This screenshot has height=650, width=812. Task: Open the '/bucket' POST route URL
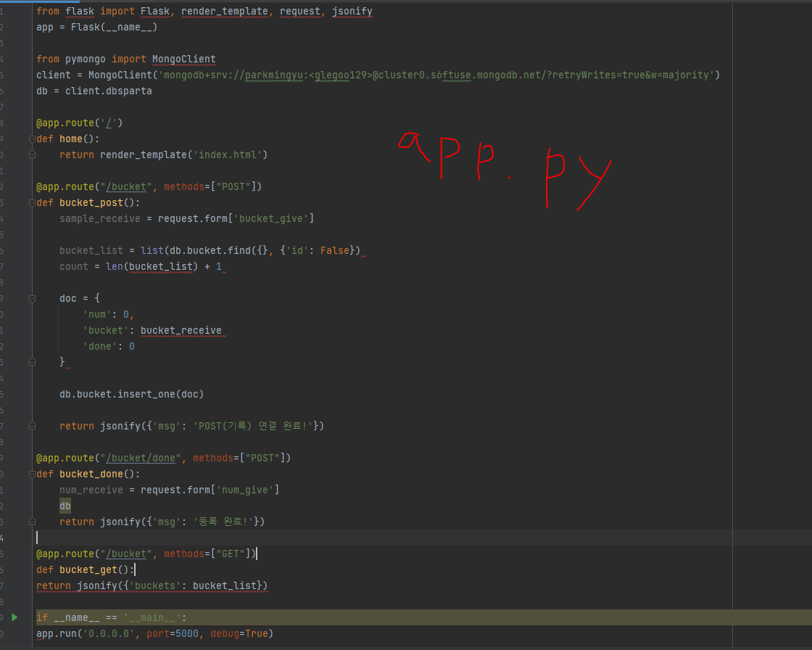pos(126,186)
